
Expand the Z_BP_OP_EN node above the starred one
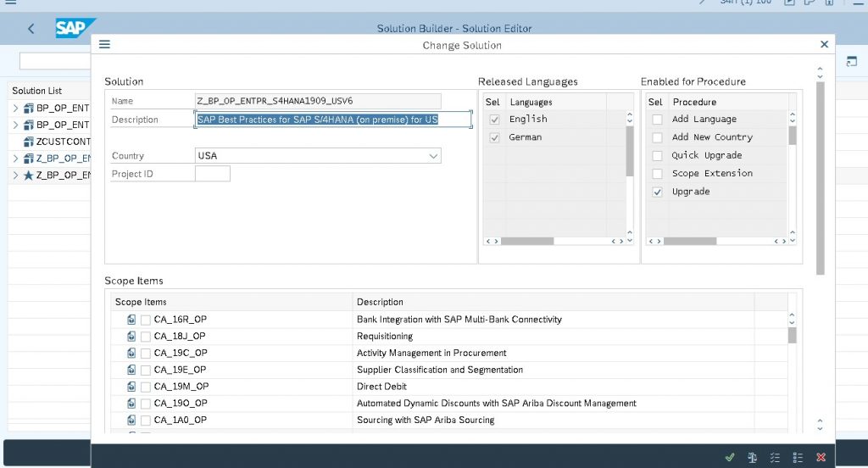[15, 159]
